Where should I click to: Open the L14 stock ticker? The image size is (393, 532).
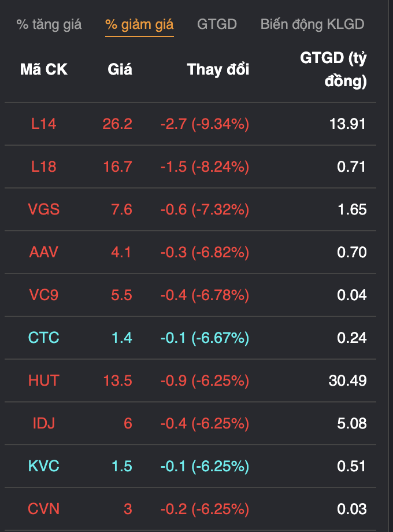(x=44, y=124)
